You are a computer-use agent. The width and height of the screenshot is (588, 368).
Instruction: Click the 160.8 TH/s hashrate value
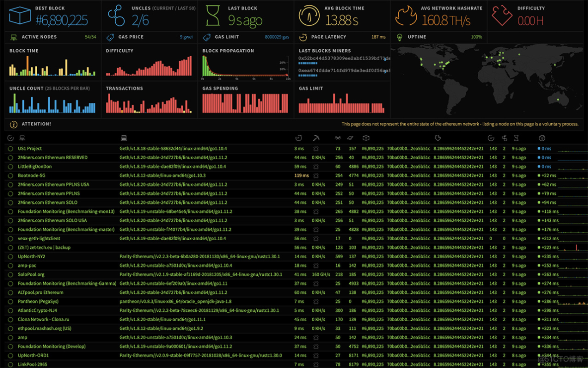(x=446, y=21)
